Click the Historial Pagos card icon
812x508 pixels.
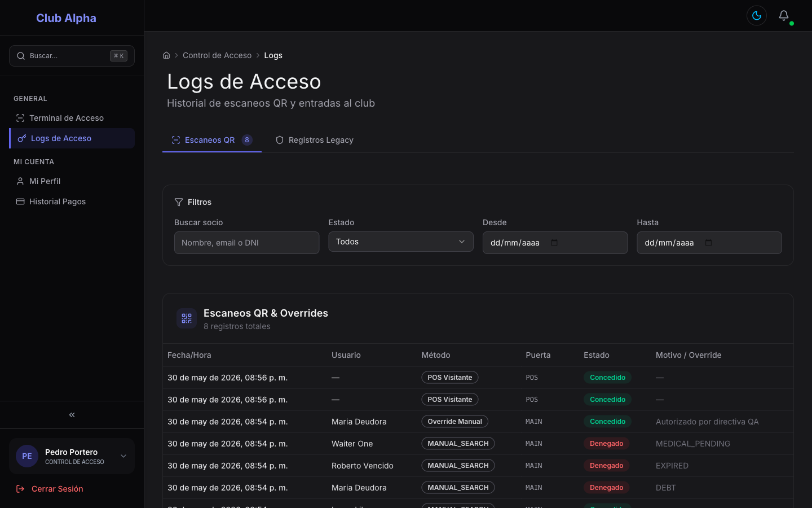point(20,202)
